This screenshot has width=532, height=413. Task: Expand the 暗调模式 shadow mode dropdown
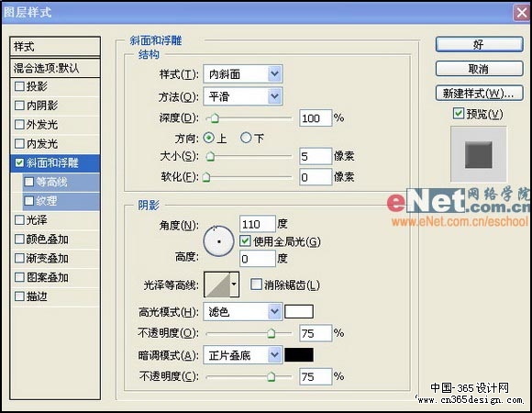coord(242,355)
